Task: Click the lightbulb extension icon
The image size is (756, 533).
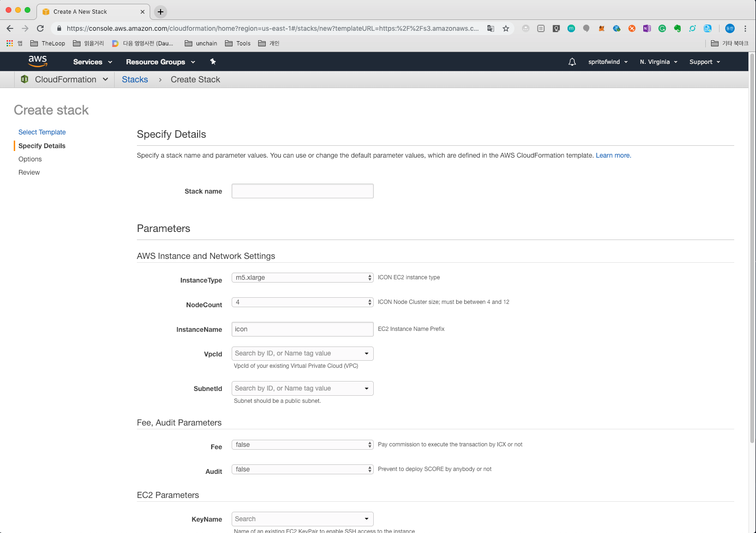Action: pyautogui.click(x=556, y=28)
